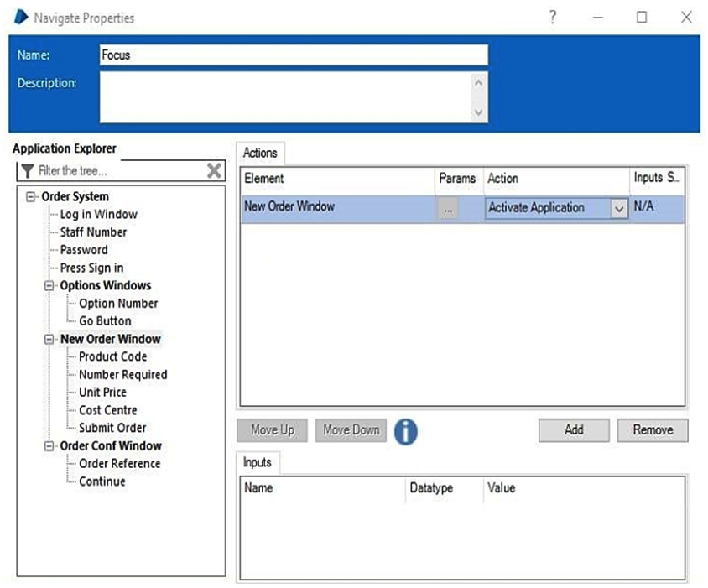This screenshot has width=708, height=588.
Task: Select Password tree item
Action: [x=84, y=250]
